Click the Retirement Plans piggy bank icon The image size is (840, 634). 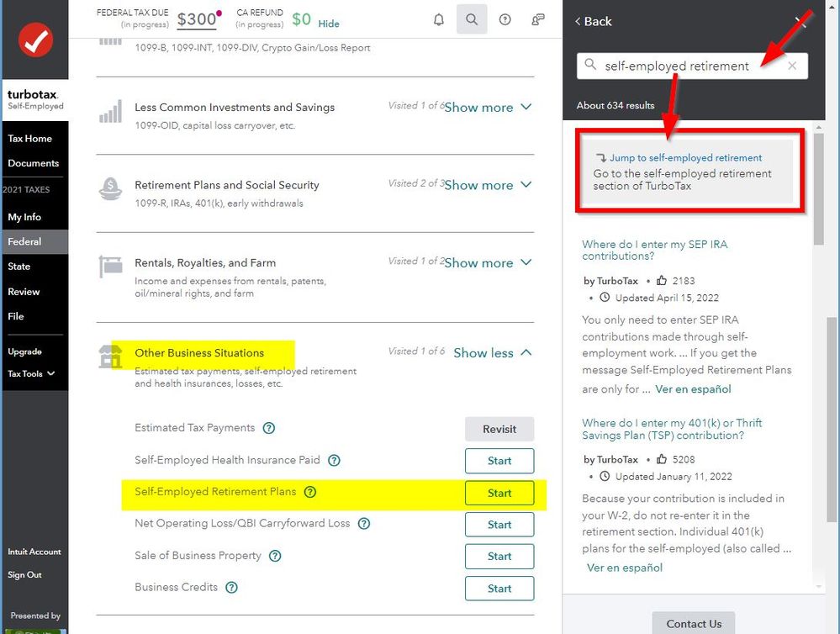pyautogui.click(x=110, y=189)
